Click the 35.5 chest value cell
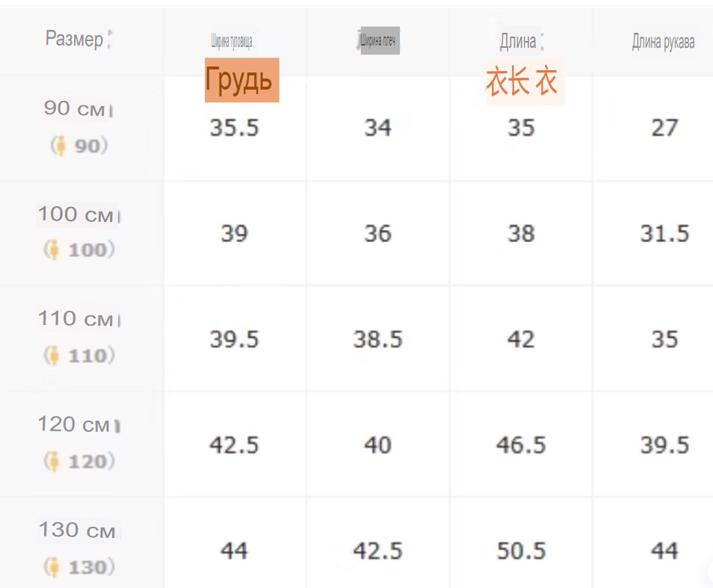 (x=234, y=128)
